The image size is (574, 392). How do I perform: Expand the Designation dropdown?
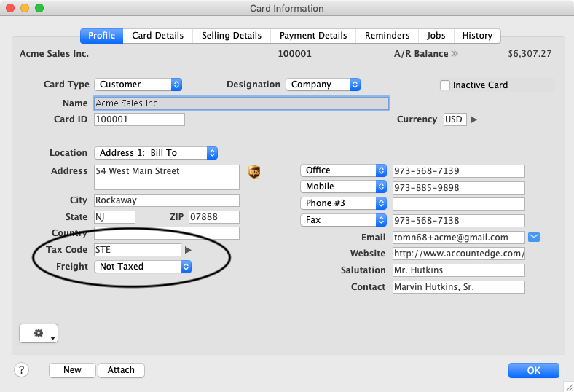pos(323,85)
